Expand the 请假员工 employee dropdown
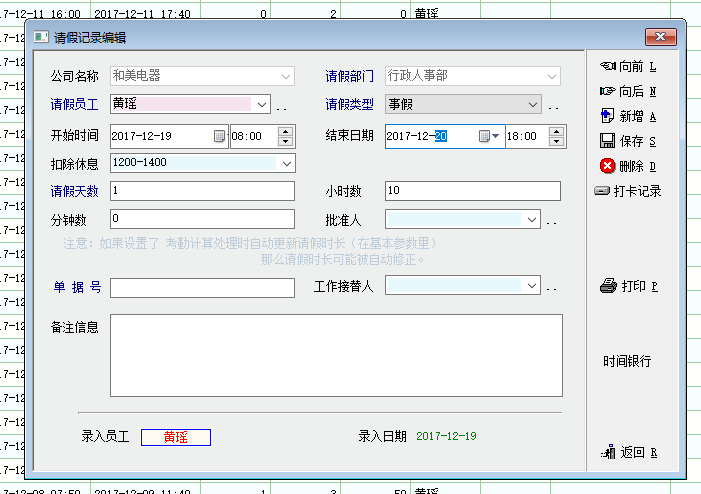 pyautogui.click(x=262, y=104)
